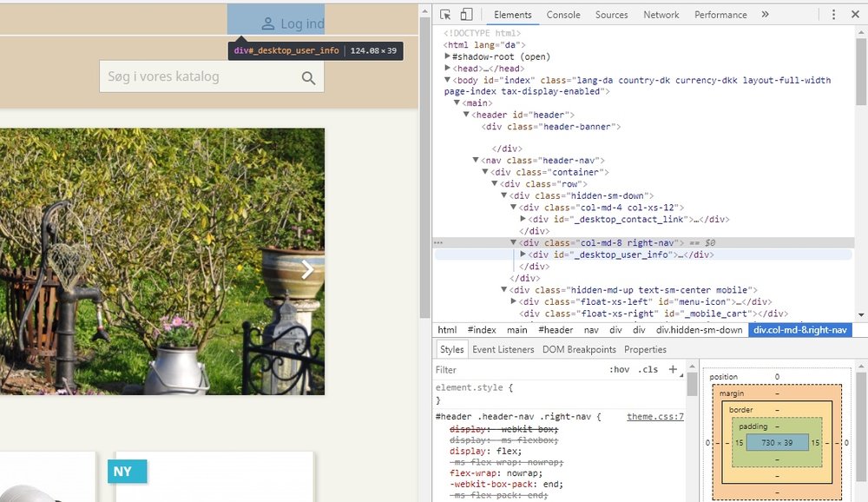Collapse the div class="container" node

[485, 172]
